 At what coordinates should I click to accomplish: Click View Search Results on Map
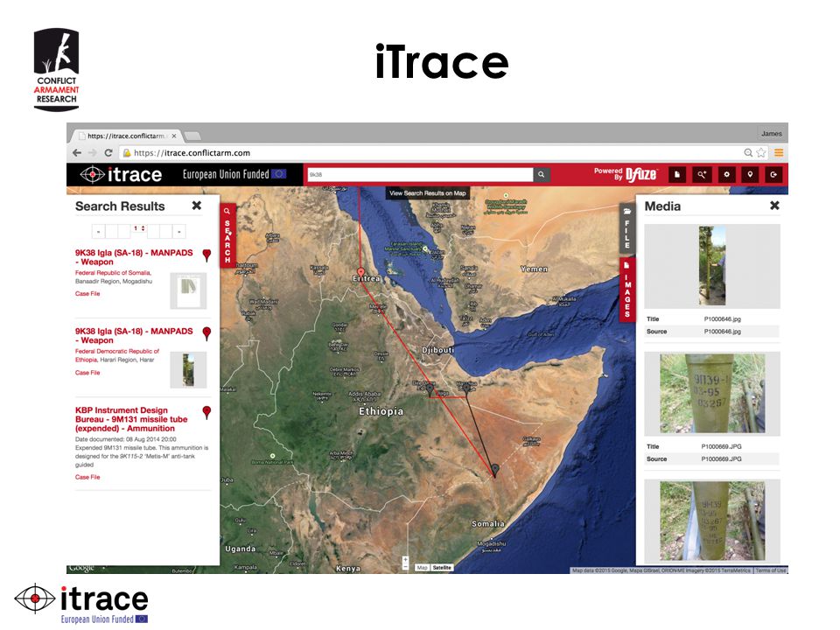[x=428, y=193]
